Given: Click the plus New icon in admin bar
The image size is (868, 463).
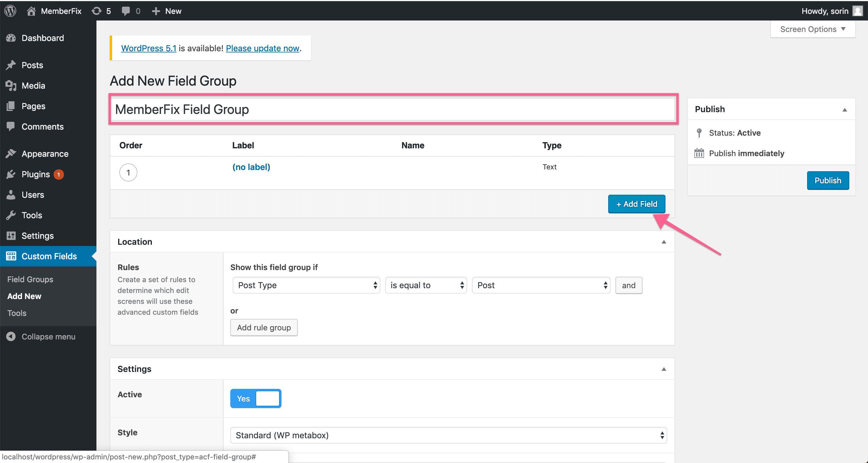Looking at the screenshot, I should (155, 11).
